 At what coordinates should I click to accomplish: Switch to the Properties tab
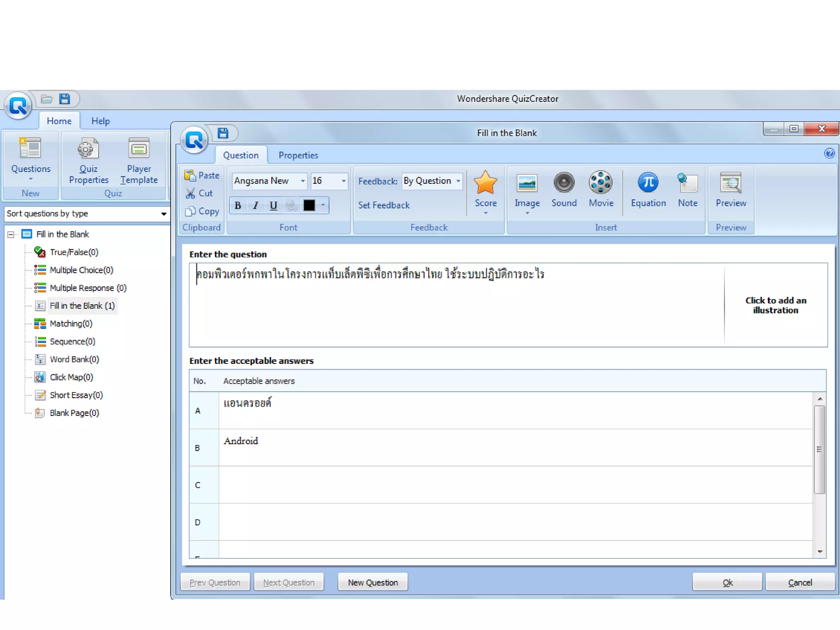(298, 155)
